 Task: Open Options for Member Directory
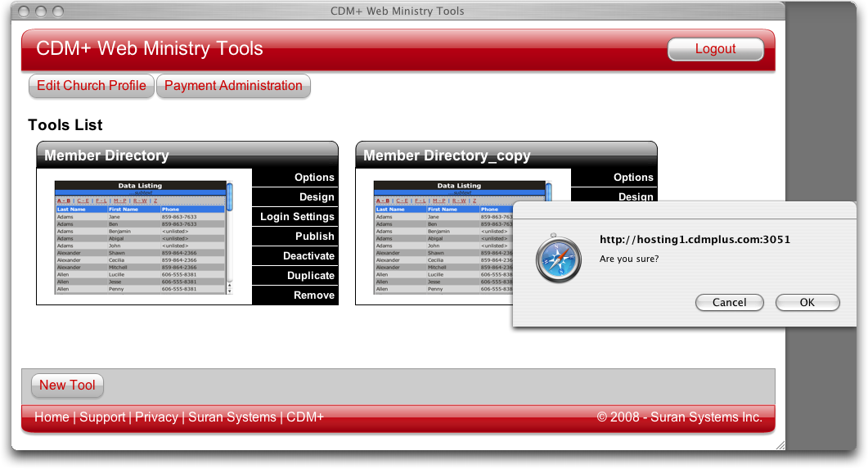pyautogui.click(x=314, y=178)
